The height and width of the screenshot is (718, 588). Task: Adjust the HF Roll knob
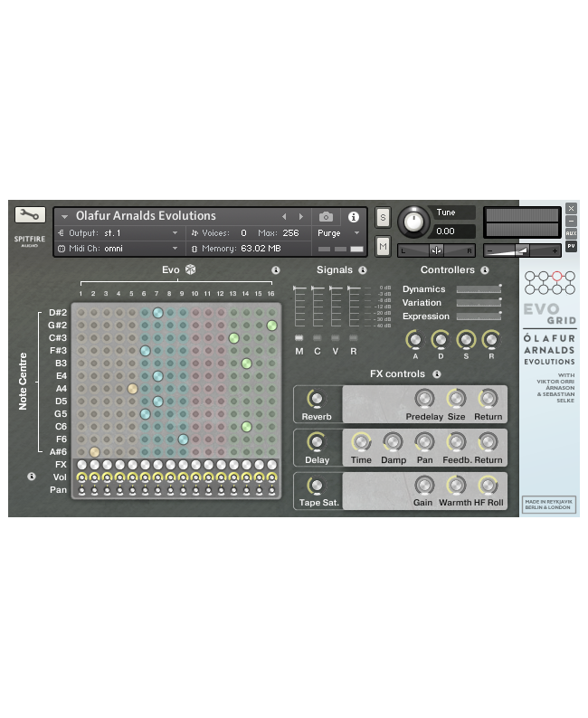point(488,485)
